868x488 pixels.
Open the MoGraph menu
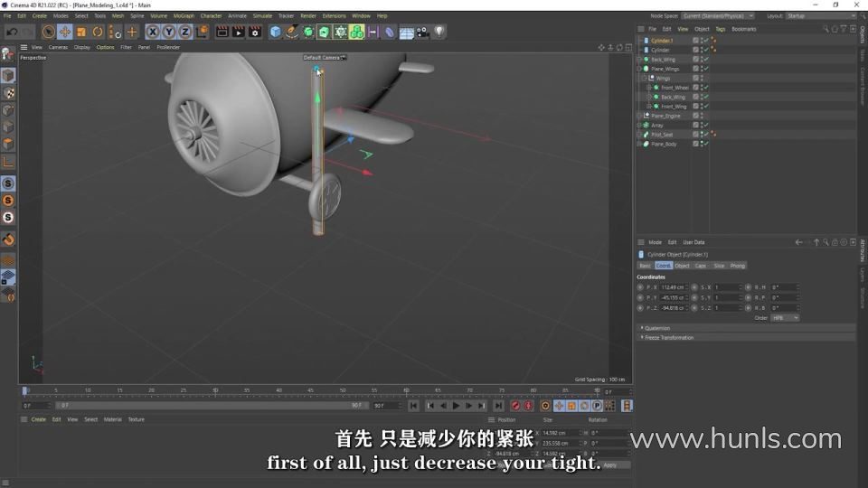[184, 16]
